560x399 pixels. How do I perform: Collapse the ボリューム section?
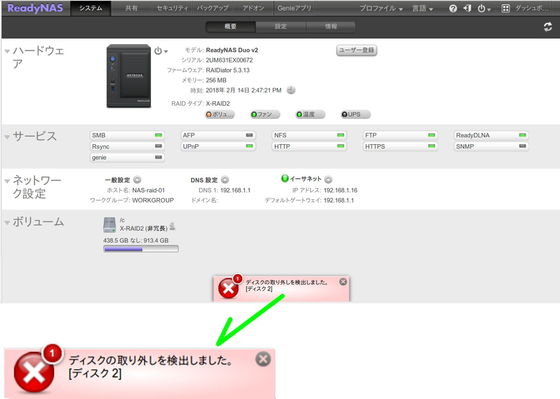click(7, 222)
